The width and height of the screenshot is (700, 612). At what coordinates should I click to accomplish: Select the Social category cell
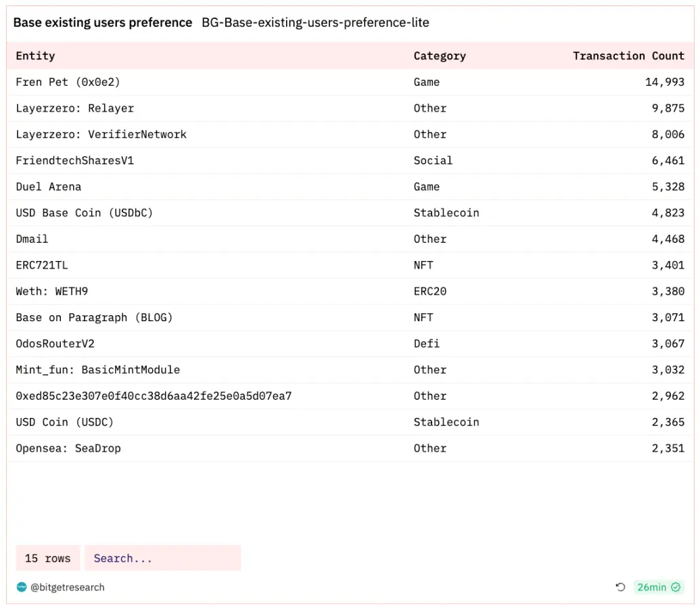(433, 160)
